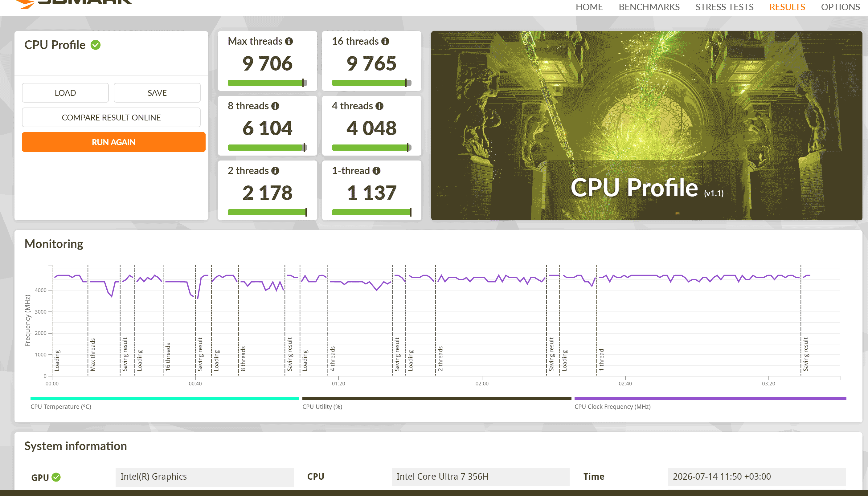The image size is (868, 496).
Task: Click the 1-thread info icon
Action: [376, 171]
